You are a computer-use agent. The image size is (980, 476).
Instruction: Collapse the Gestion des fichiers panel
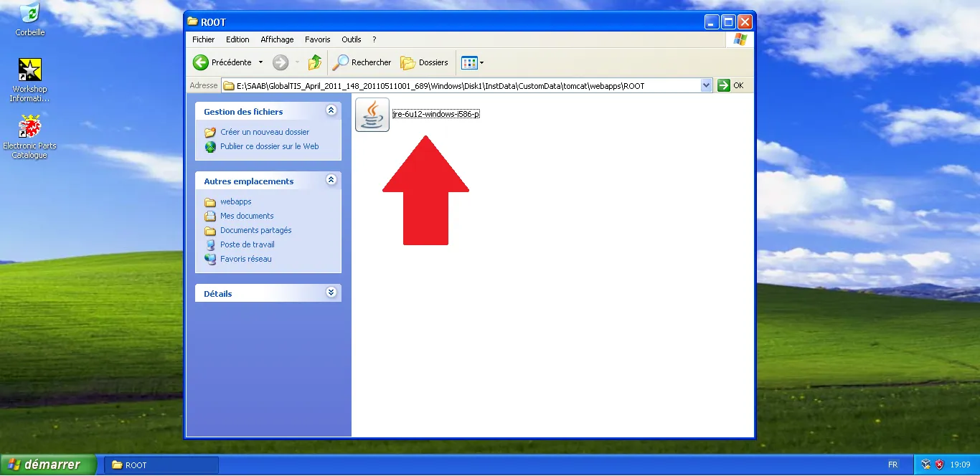pyautogui.click(x=331, y=110)
